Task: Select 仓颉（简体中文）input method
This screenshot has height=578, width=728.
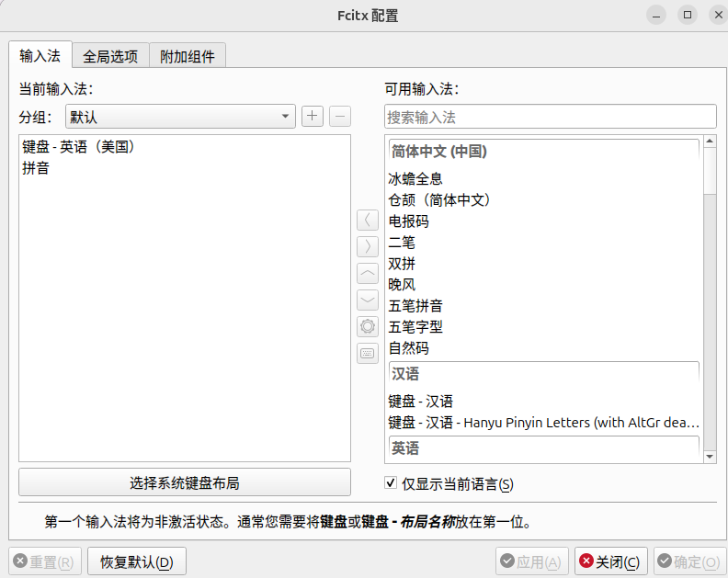Action: [x=543, y=200]
